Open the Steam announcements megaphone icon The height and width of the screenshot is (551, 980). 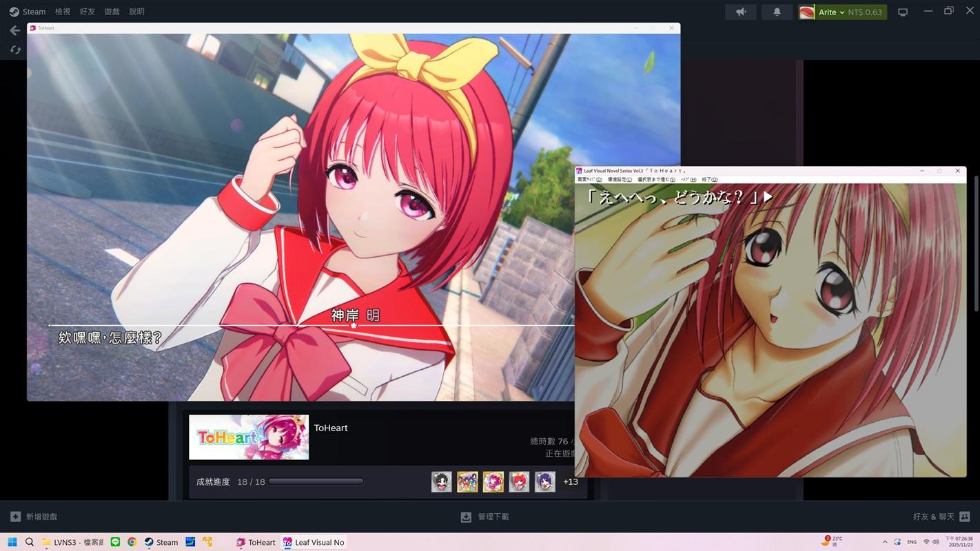pos(741,12)
